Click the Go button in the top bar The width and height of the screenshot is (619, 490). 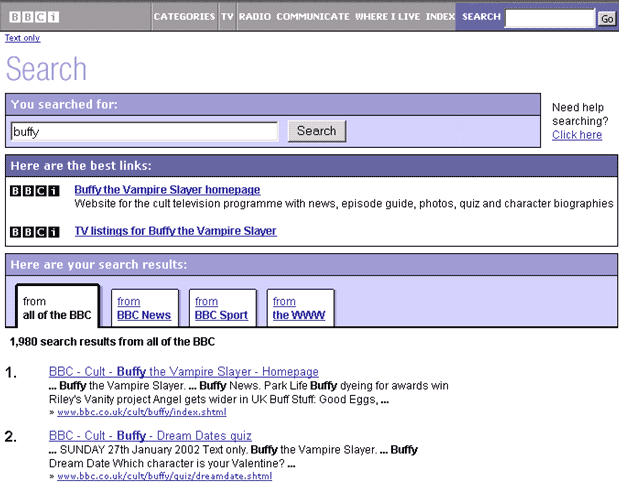(x=607, y=19)
